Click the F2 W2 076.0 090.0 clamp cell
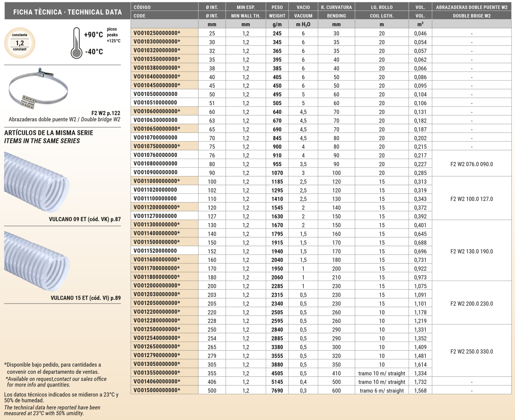Image resolution: width=515 pixels, height=420 pixels. [471, 164]
